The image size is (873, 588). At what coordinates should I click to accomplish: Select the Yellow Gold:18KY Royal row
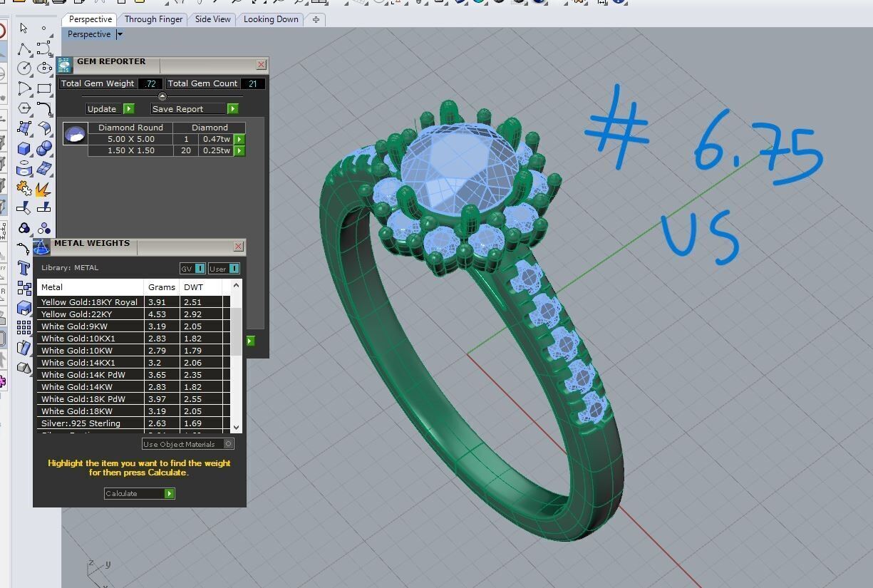point(133,302)
